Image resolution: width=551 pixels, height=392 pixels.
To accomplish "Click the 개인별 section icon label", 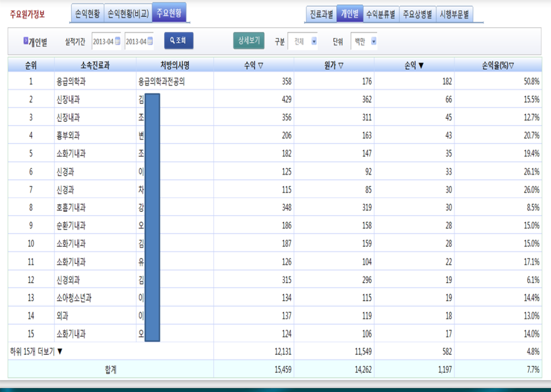I will point(36,42).
